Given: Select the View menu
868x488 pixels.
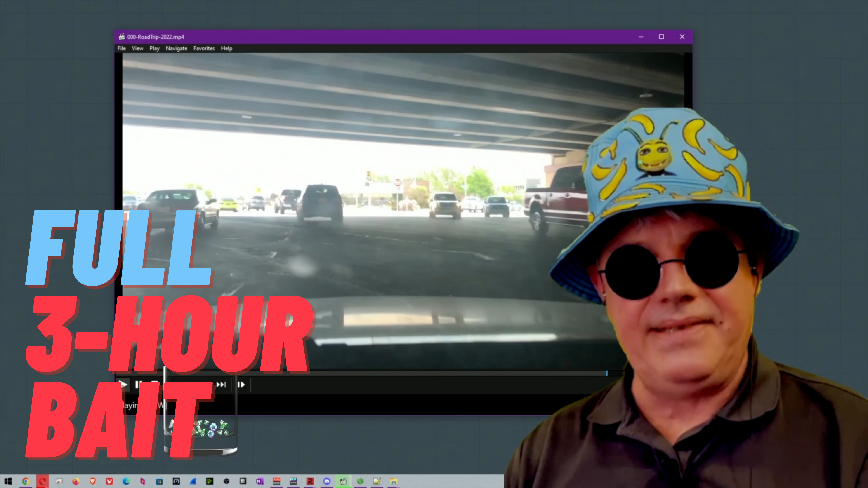Looking at the screenshot, I should [137, 48].
